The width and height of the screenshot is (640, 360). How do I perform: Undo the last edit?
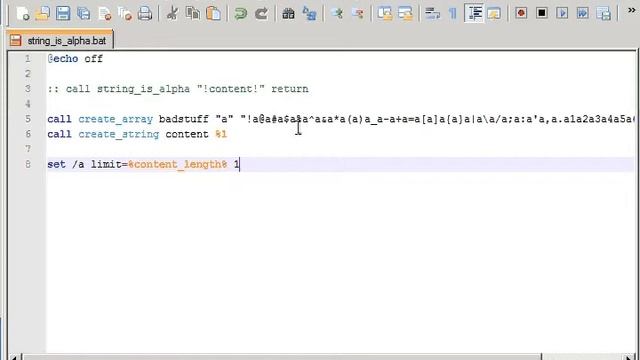[x=240, y=13]
